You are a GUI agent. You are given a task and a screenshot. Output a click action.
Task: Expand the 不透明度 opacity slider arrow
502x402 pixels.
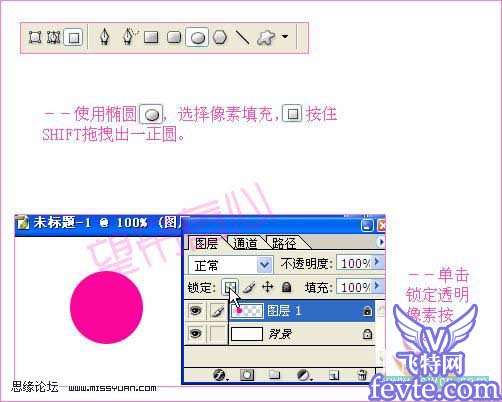[378, 262]
